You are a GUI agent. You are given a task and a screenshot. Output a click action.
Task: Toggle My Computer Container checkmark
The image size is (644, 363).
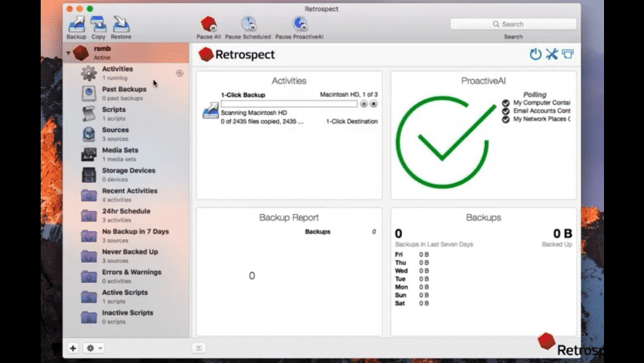pos(506,103)
